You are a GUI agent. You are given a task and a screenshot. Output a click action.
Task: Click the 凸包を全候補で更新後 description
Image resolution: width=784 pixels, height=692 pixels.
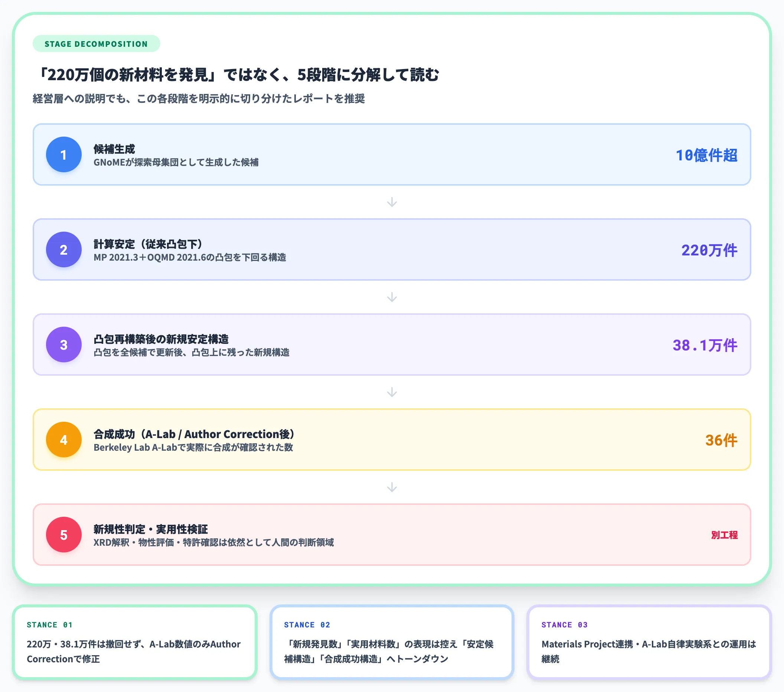pos(192,353)
